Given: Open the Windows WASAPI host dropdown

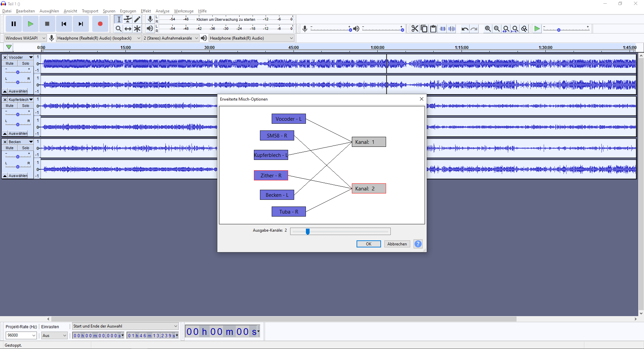Looking at the screenshot, I should tap(25, 38).
